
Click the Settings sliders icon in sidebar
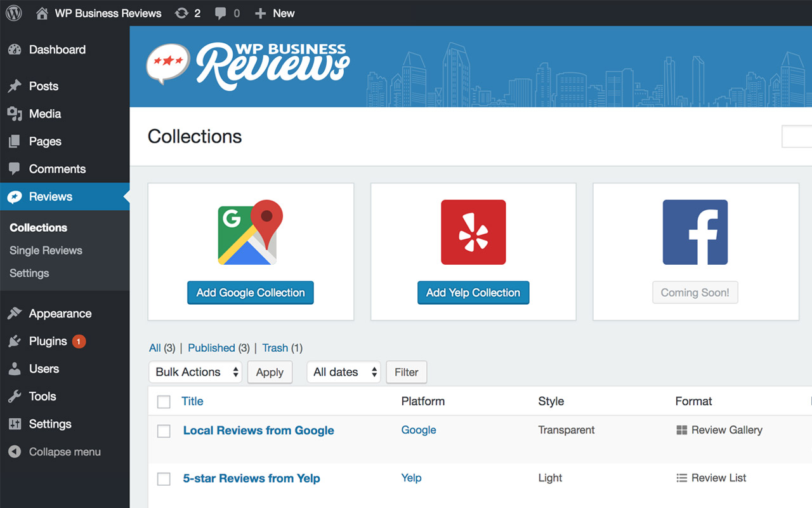click(x=15, y=424)
